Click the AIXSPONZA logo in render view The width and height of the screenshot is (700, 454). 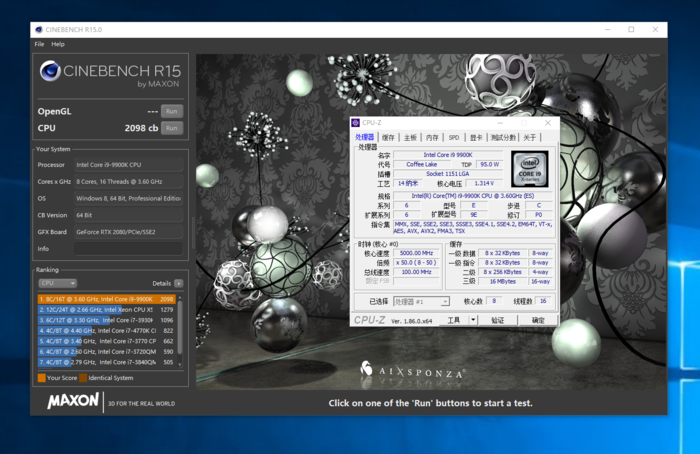(413, 370)
